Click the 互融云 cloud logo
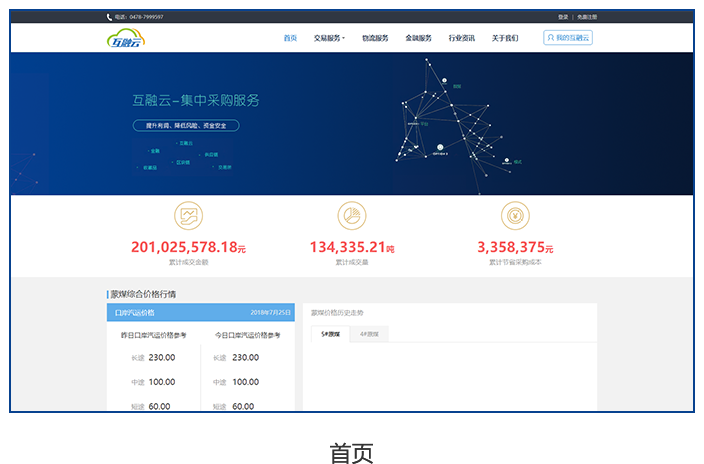This screenshot has width=704, height=464. (x=126, y=38)
